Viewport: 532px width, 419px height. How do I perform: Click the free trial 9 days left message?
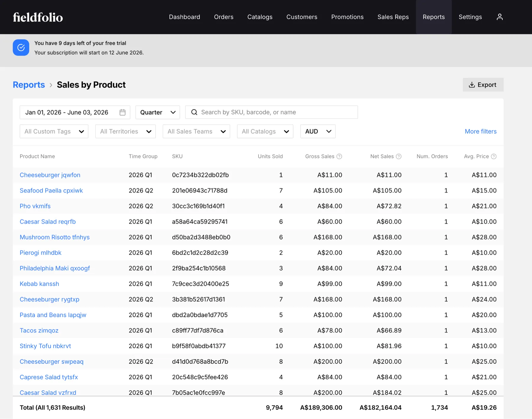pos(80,43)
